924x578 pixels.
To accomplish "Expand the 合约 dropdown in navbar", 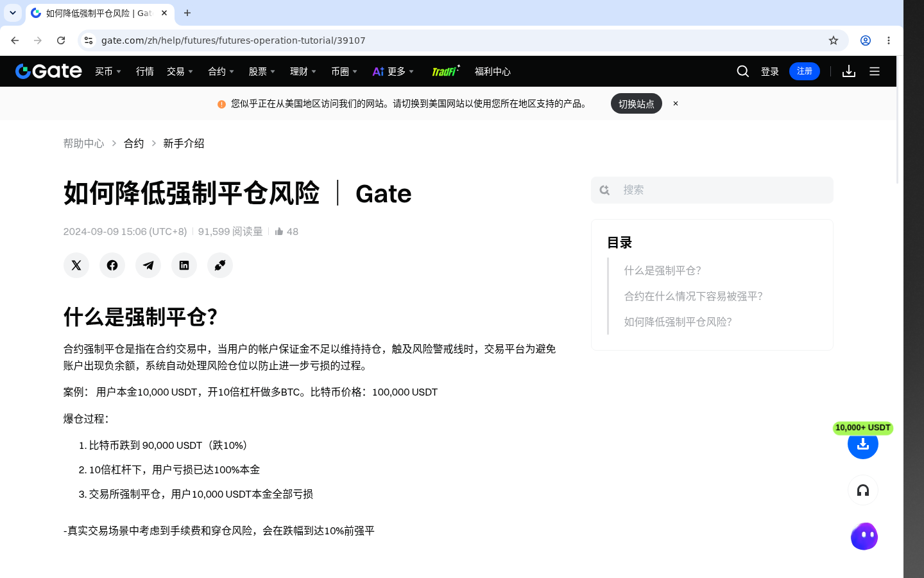I will [221, 71].
